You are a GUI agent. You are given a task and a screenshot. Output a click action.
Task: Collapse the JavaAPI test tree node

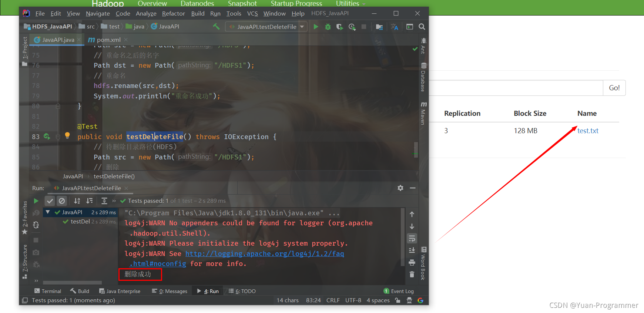click(x=48, y=212)
